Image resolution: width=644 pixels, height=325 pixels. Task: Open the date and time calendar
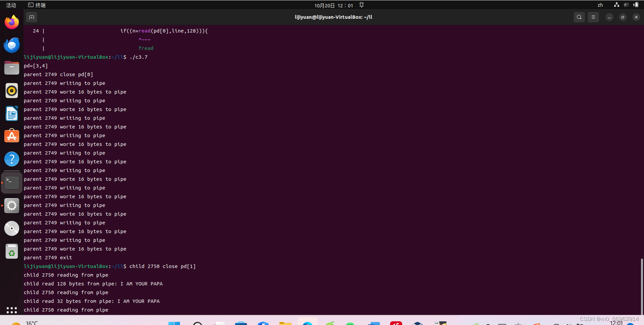[x=334, y=5]
